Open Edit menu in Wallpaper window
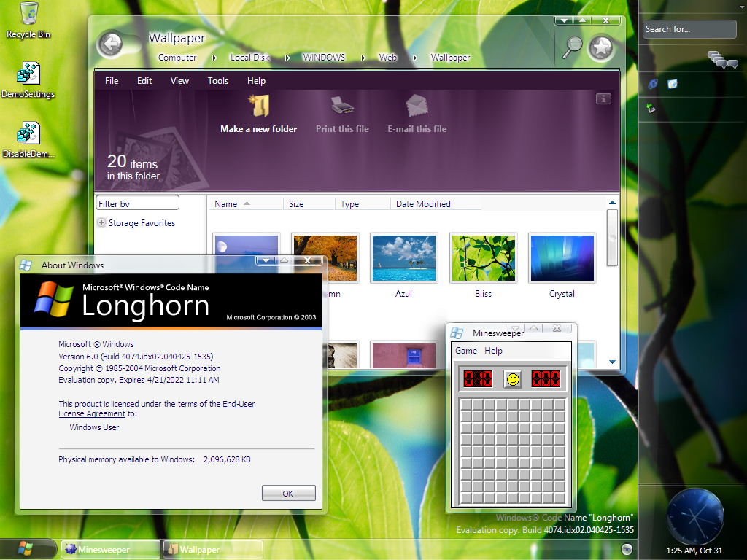The image size is (747, 560). click(144, 81)
